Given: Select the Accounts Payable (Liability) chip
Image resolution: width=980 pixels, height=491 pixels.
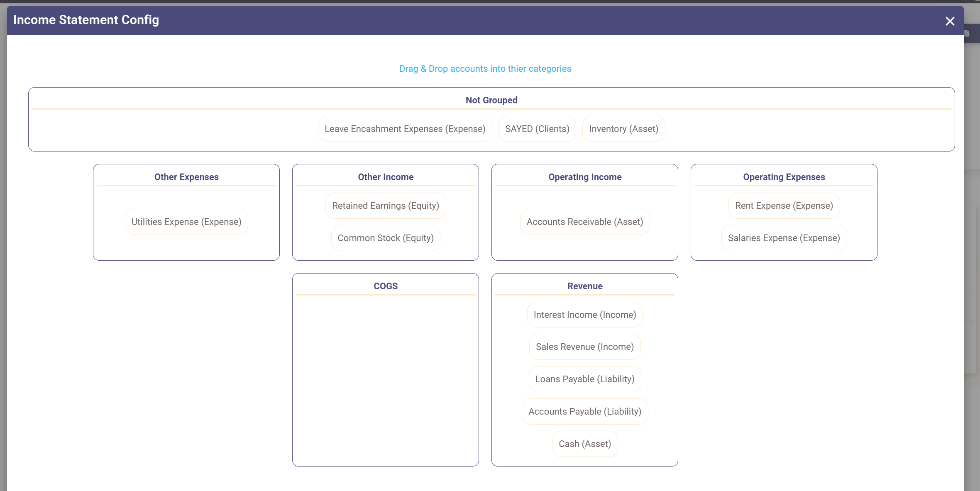Looking at the screenshot, I should [x=584, y=412].
